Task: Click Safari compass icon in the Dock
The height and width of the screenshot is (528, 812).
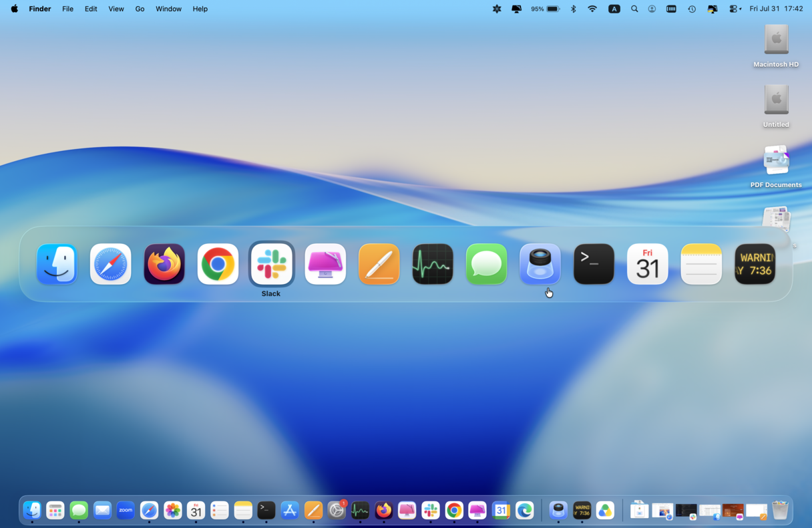Action: pyautogui.click(x=149, y=511)
